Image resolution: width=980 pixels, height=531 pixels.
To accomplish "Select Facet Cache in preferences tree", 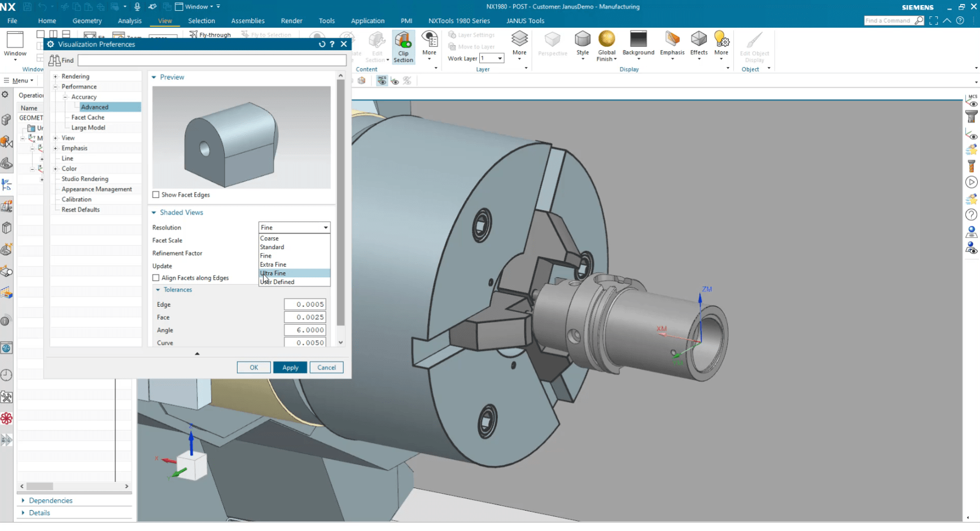I will point(88,117).
